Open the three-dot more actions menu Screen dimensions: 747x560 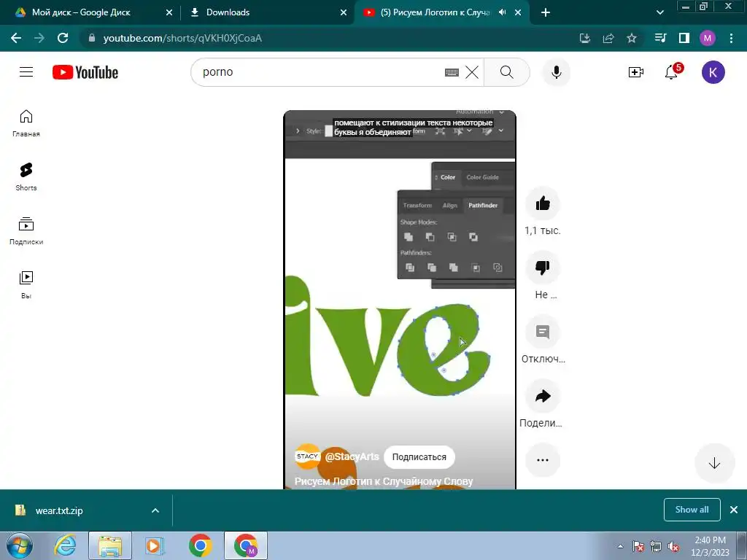point(543,460)
